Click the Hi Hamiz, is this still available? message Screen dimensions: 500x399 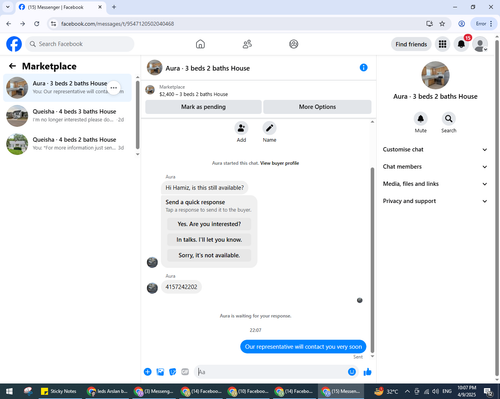(205, 188)
